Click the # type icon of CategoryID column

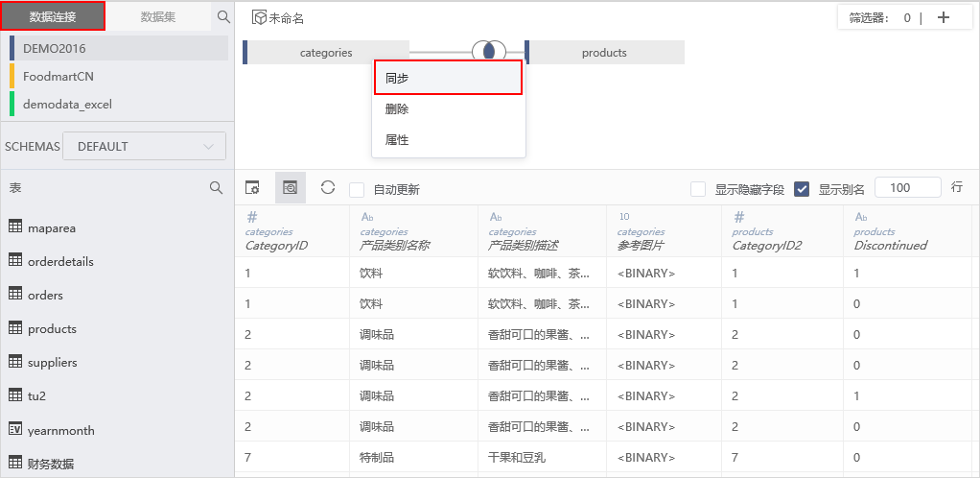[x=252, y=217]
